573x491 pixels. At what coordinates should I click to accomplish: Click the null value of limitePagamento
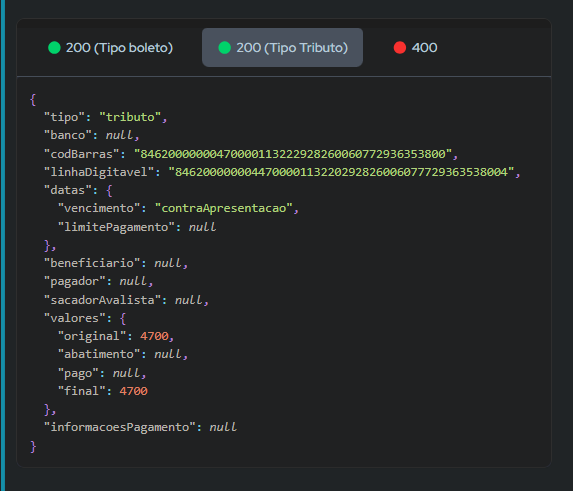click(x=202, y=227)
